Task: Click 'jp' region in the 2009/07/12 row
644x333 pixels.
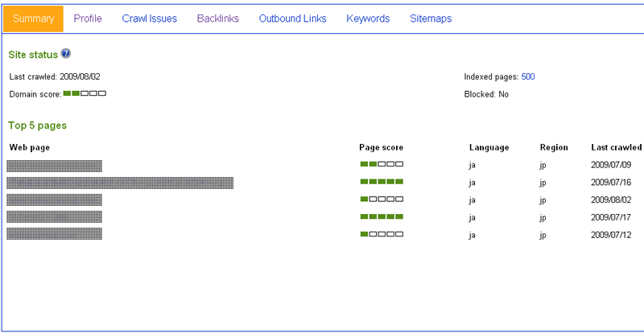Action: pyautogui.click(x=543, y=236)
